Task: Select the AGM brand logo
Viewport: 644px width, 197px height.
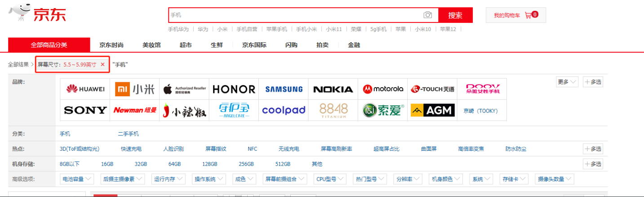Action: pos(432,110)
